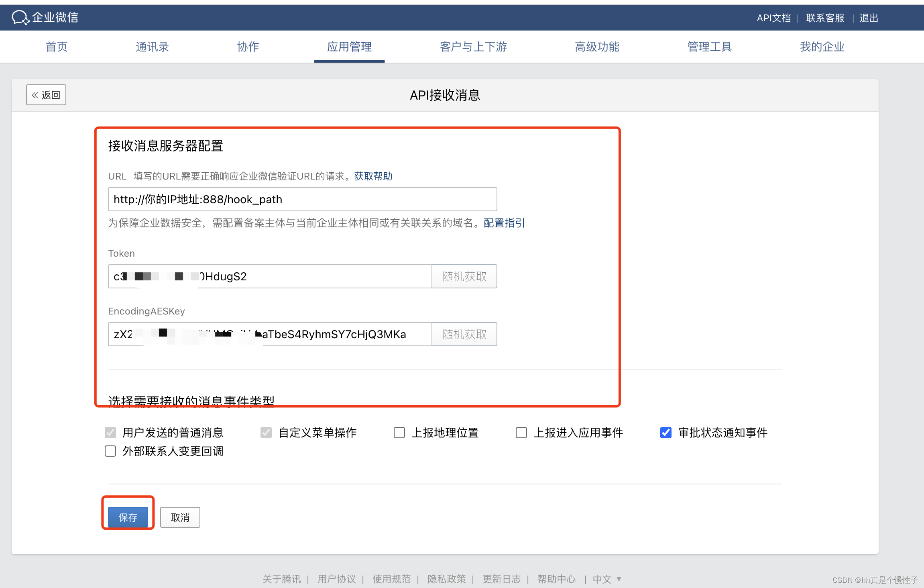924x588 pixels.
Task: Click the 返回 back button
Action: tap(46, 95)
